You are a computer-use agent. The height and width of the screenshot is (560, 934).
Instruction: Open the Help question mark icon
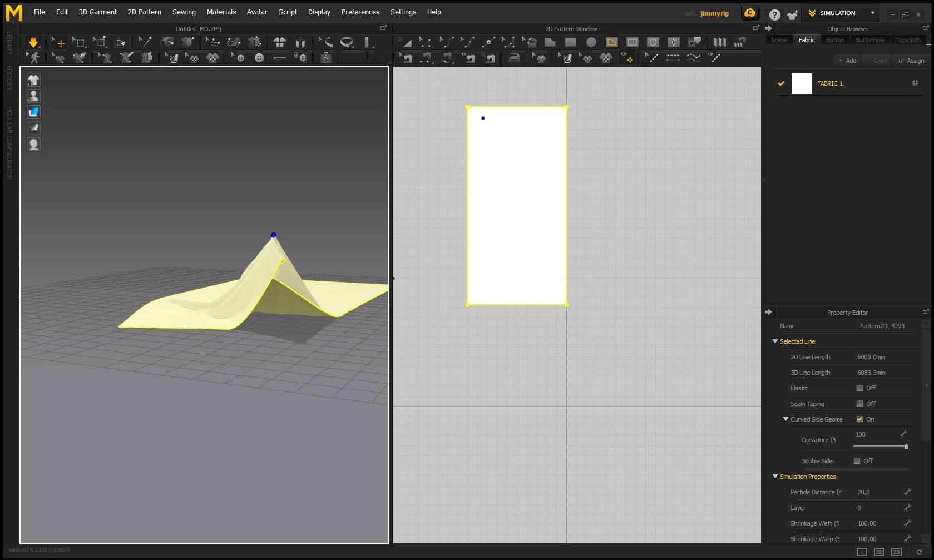[774, 14]
